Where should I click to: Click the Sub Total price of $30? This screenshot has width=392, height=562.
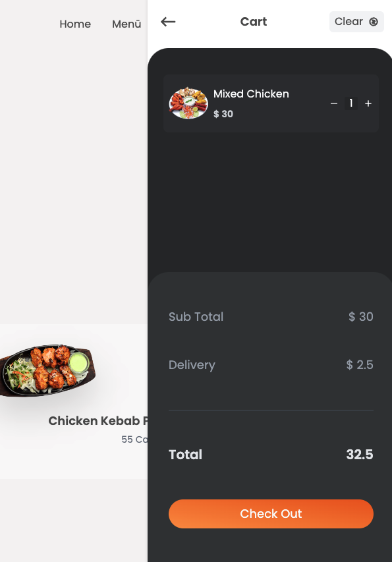(x=360, y=317)
